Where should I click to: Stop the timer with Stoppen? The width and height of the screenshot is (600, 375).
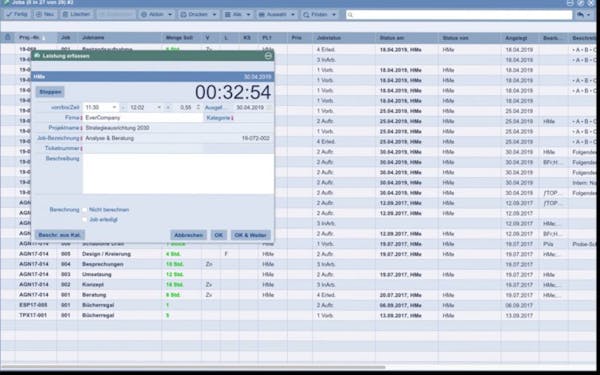50,92
